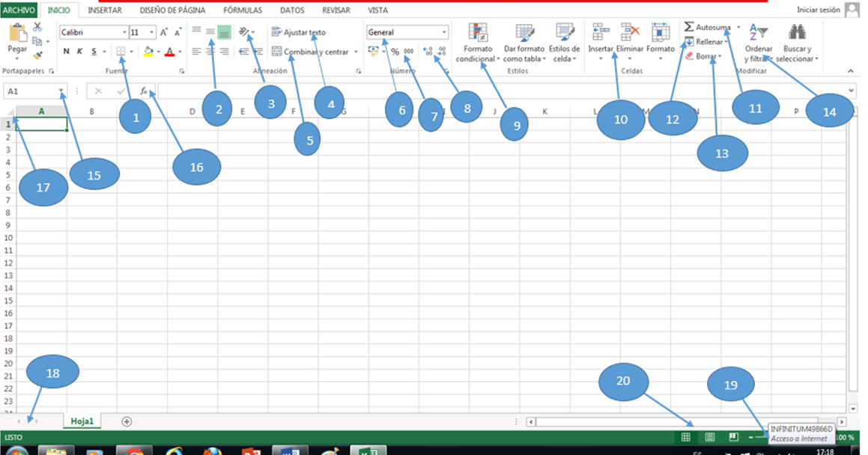The width and height of the screenshot is (868, 455).
Task: Click the percentage number format icon
Action: pyautogui.click(x=394, y=51)
